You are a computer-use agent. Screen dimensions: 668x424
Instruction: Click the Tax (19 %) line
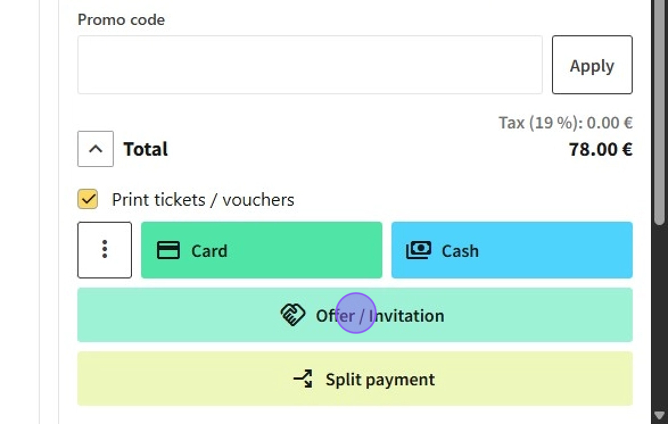565,123
